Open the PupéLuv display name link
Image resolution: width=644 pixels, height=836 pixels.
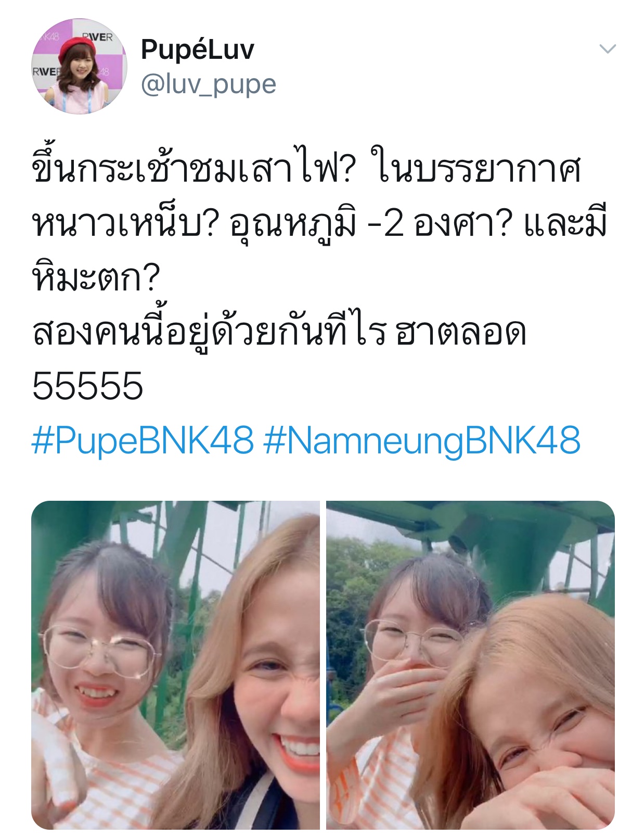pos(197,49)
